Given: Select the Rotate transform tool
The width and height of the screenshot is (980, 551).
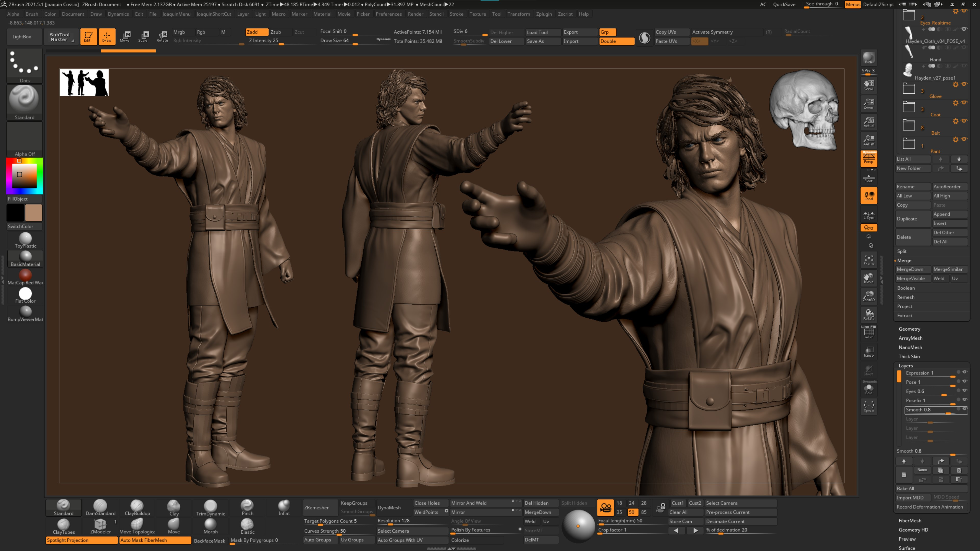Looking at the screenshot, I should click(162, 36).
